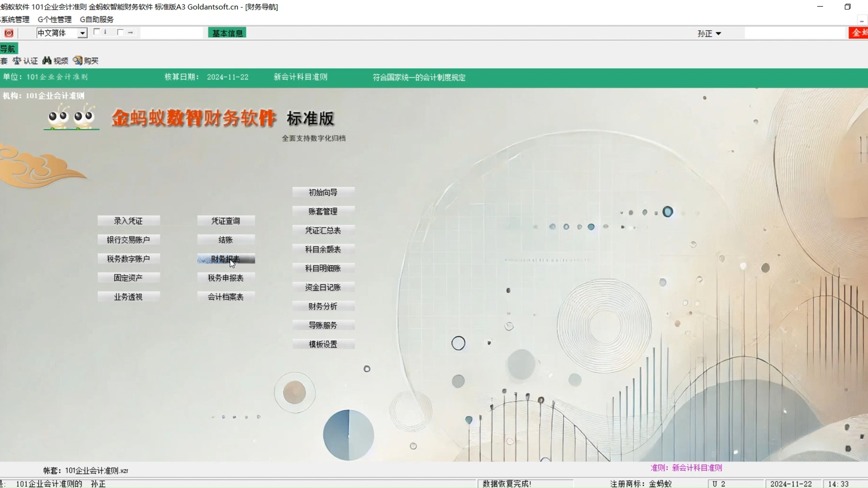Open 资金日记账
The width and height of the screenshot is (868, 488).
(x=323, y=287)
